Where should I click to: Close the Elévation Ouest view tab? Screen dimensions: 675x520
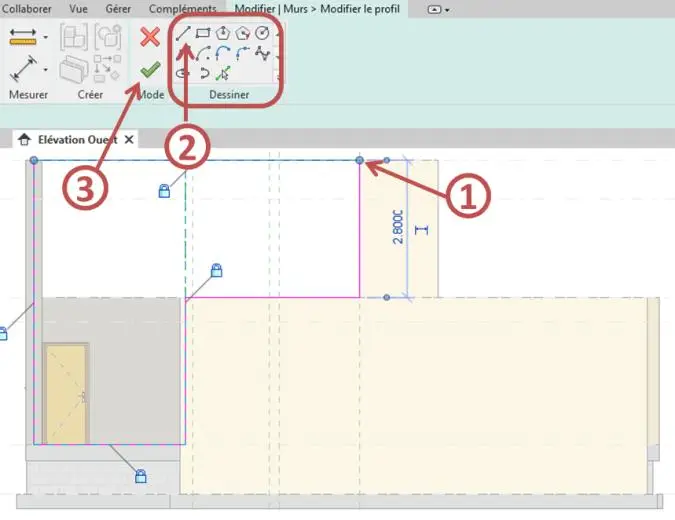[129, 139]
